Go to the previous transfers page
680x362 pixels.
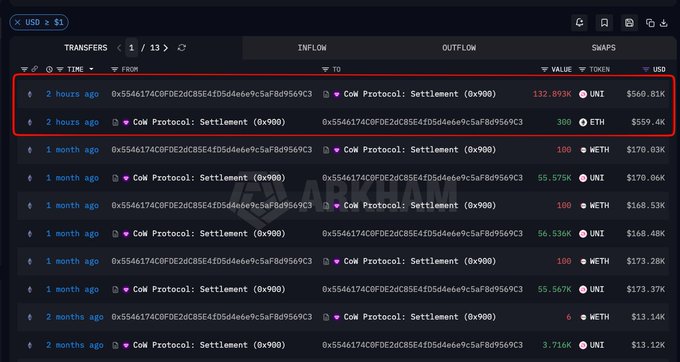coord(119,48)
